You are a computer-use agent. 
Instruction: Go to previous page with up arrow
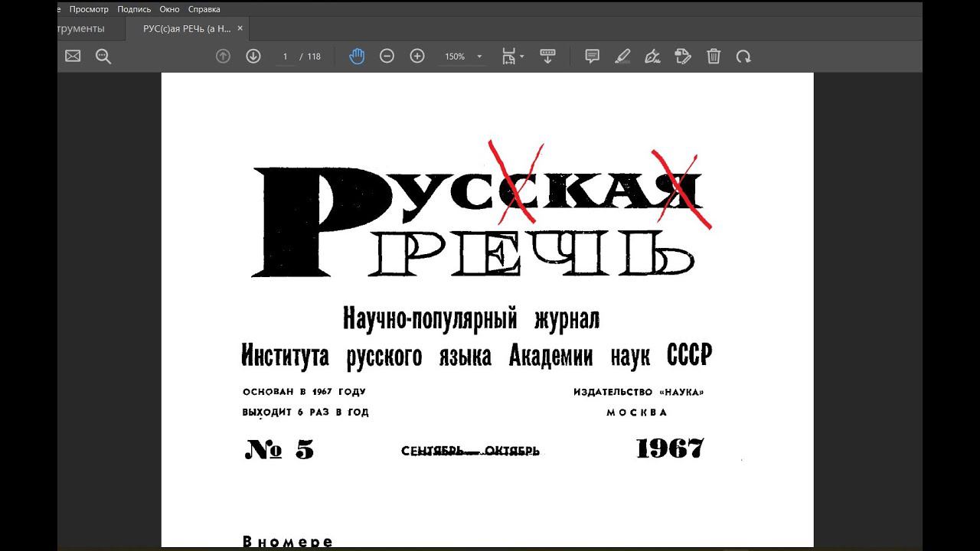223,56
